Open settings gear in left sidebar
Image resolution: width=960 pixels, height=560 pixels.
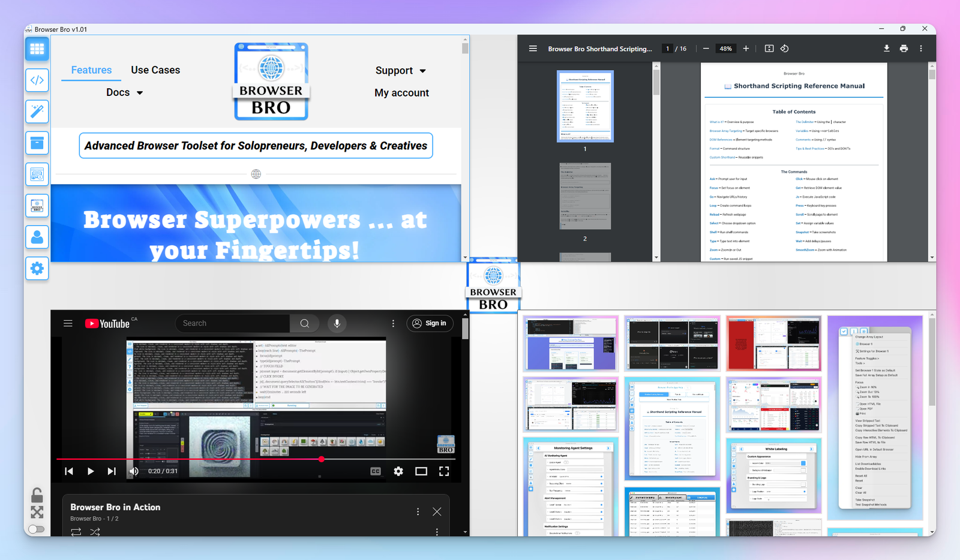(37, 269)
